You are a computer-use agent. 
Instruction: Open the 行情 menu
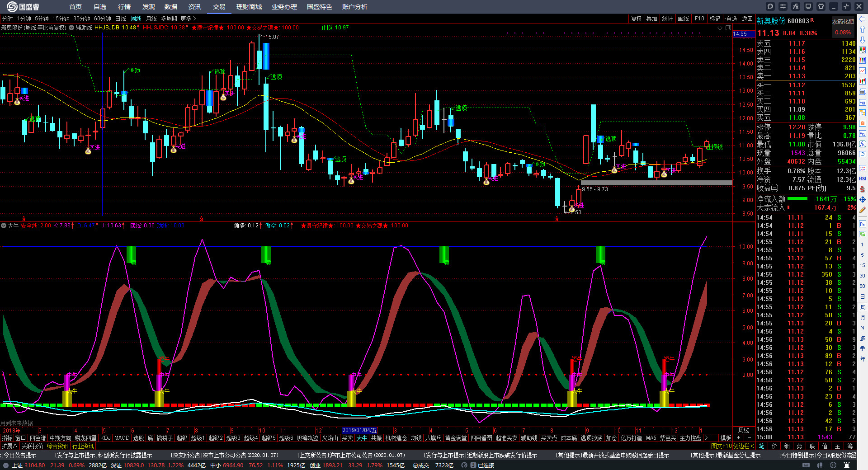[x=124, y=7]
